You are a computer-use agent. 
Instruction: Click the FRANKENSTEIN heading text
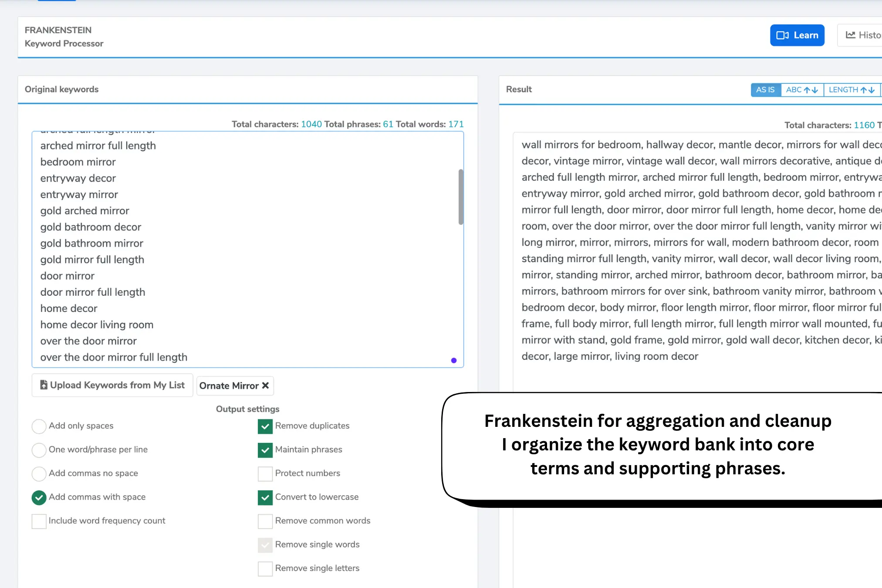pos(58,30)
